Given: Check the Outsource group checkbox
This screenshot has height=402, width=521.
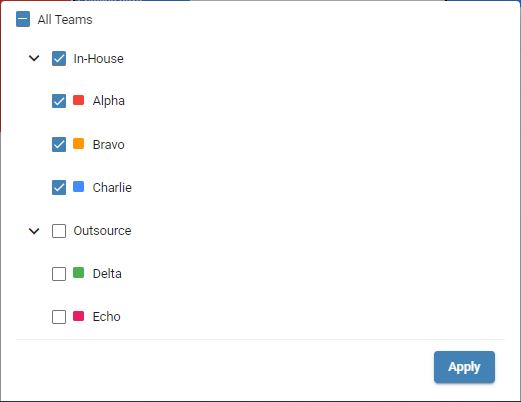Looking at the screenshot, I should click(59, 231).
